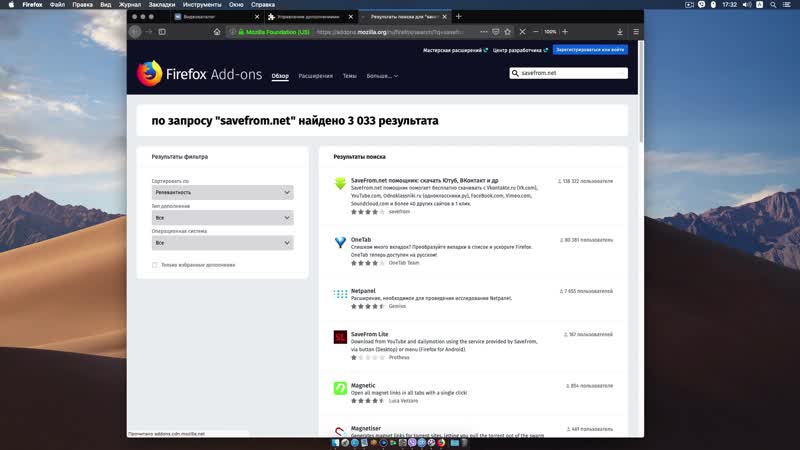Click the SaveFrom.net green arrow add-on icon
The height and width of the screenshot is (450, 800).
pyautogui.click(x=340, y=184)
